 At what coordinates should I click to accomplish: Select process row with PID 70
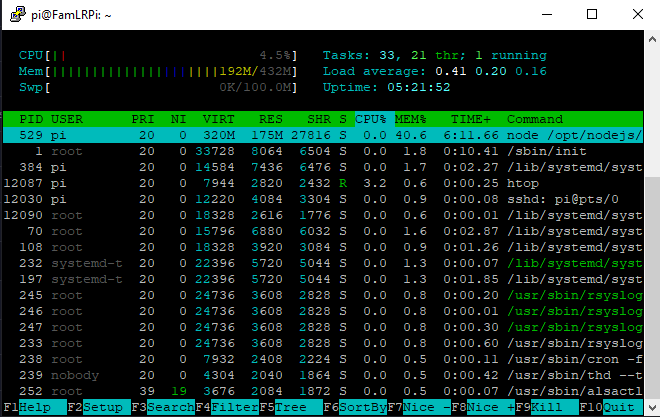coord(323,231)
